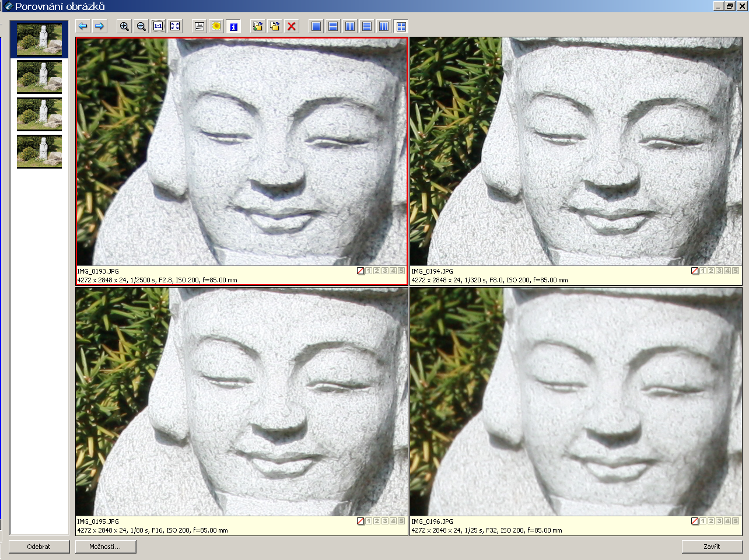This screenshot has height=560, width=749.
Task: Switch to single image layout
Action: pos(316,26)
